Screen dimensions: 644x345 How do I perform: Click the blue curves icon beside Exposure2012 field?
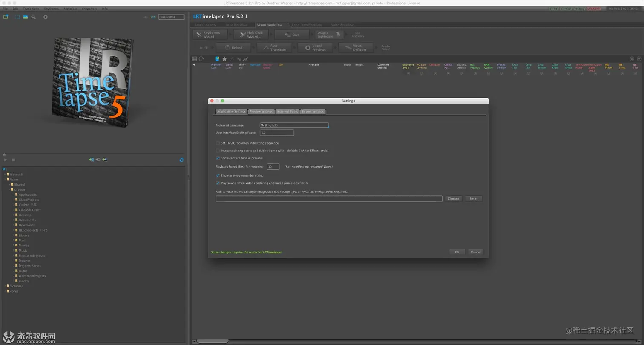(x=153, y=17)
